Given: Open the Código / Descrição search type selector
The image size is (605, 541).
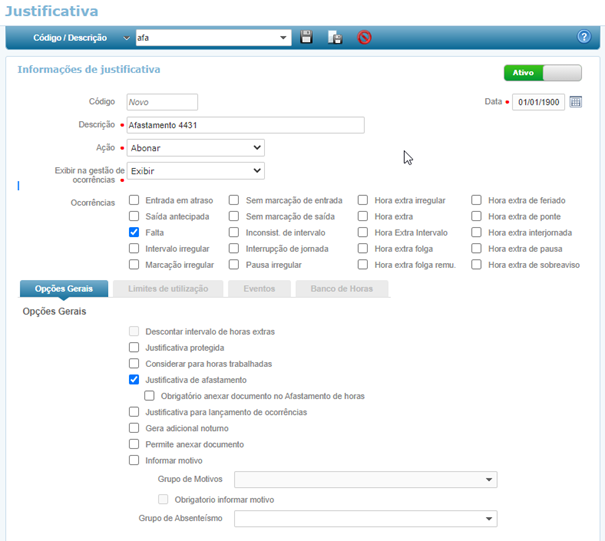Looking at the screenshot, I should (x=126, y=38).
